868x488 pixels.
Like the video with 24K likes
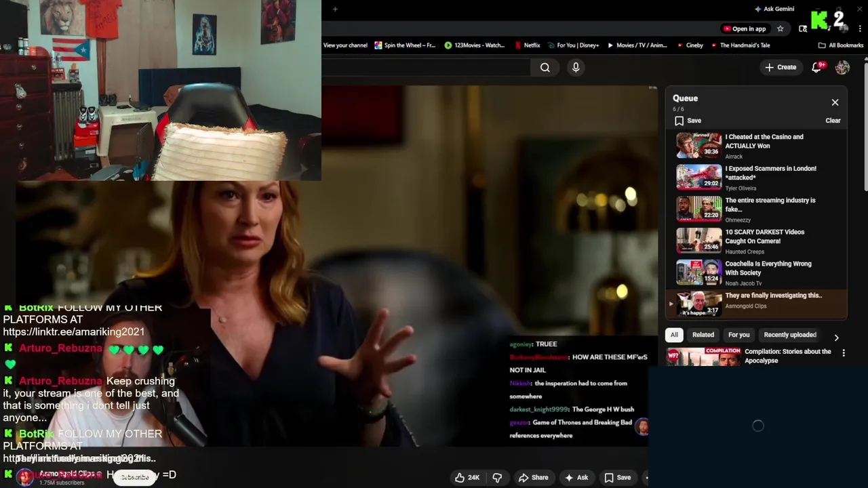467,478
